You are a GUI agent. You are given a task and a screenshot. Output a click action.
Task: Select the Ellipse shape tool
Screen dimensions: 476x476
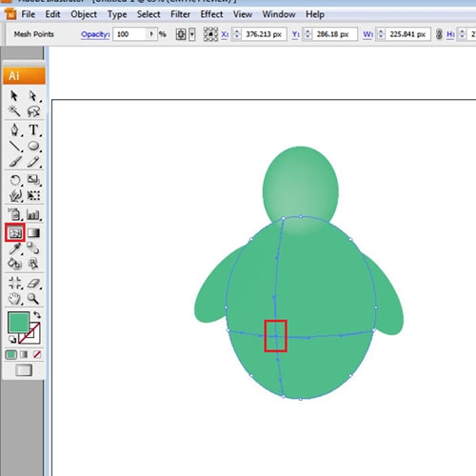[33, 146]
